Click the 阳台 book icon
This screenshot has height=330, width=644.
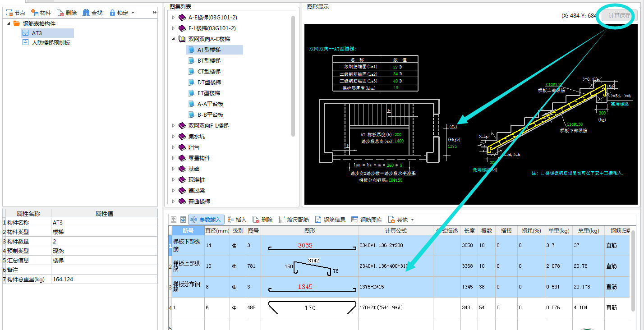182,147
